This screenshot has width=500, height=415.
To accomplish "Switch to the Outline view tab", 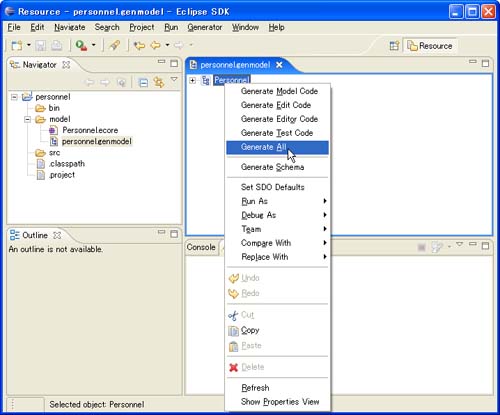I will pos(35,235).
